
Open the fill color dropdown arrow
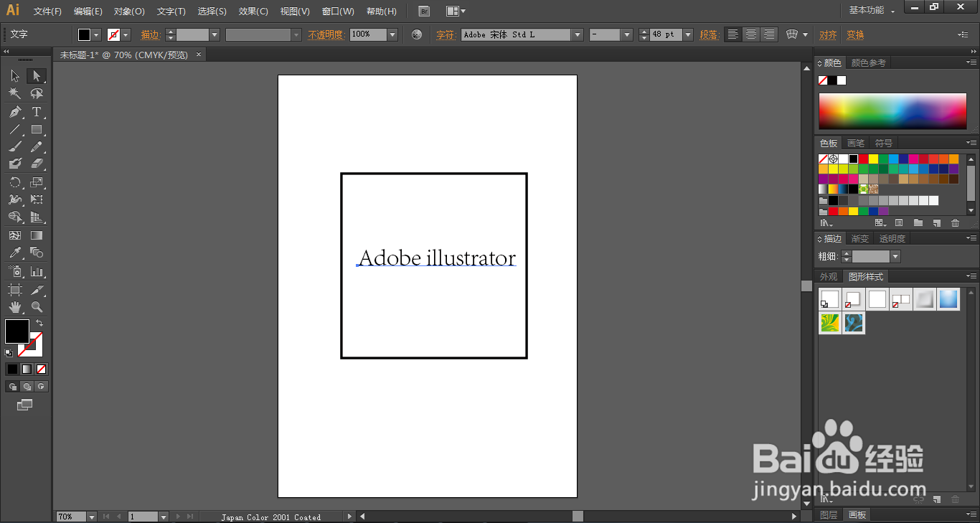(x=97, y=34)
